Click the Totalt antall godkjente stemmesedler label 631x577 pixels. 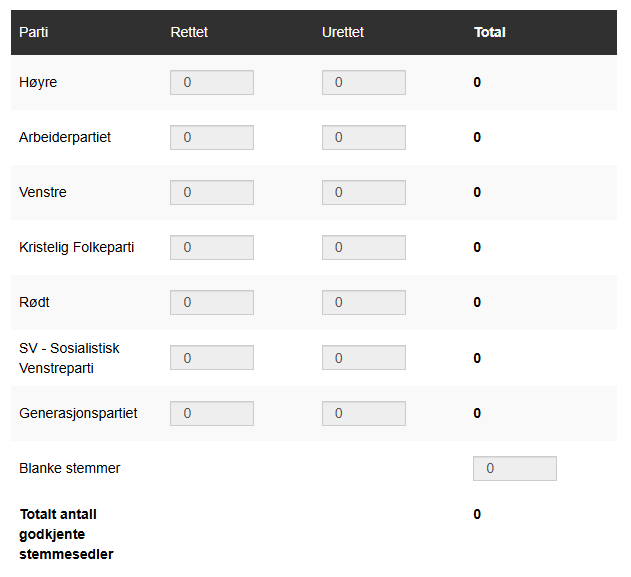pos(66,534)
